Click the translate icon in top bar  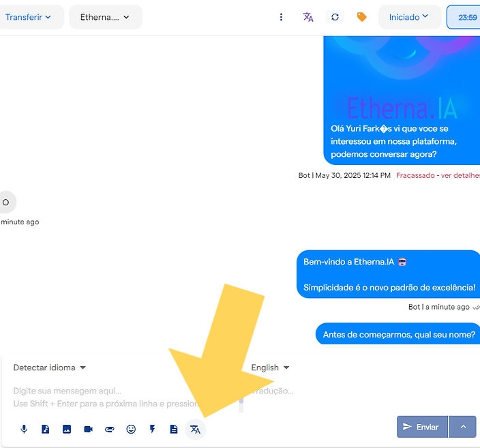coord(308,17)
